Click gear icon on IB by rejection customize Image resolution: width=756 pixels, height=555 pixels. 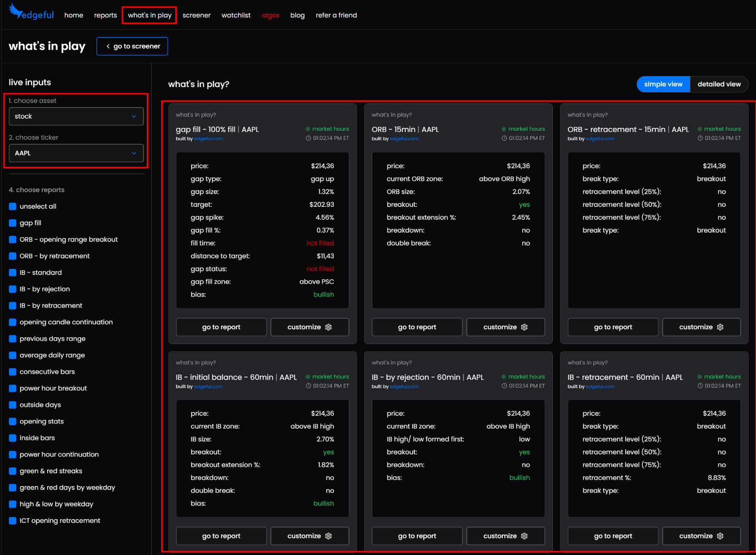[x=524, y=536]
